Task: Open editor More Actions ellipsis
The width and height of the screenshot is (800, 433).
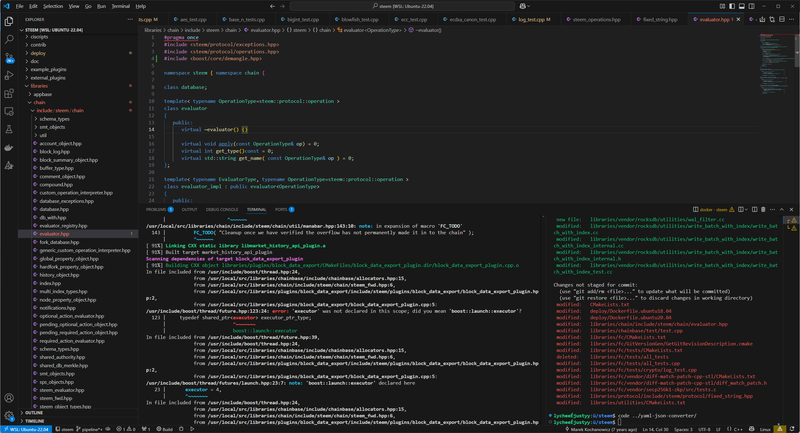Action: (x=791, y=19)
